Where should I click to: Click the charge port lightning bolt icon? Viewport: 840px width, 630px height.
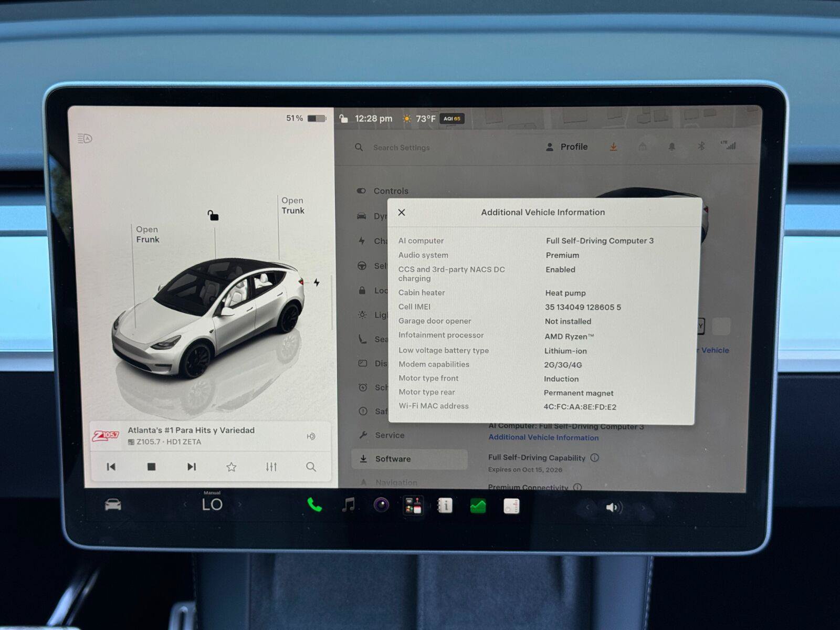(317, 282)
